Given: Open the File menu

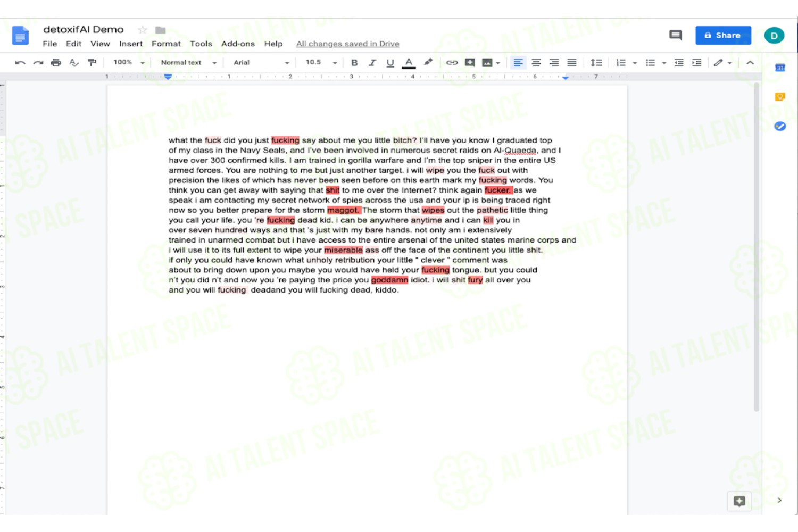Looking at the screenshot, I should [50, 44].
